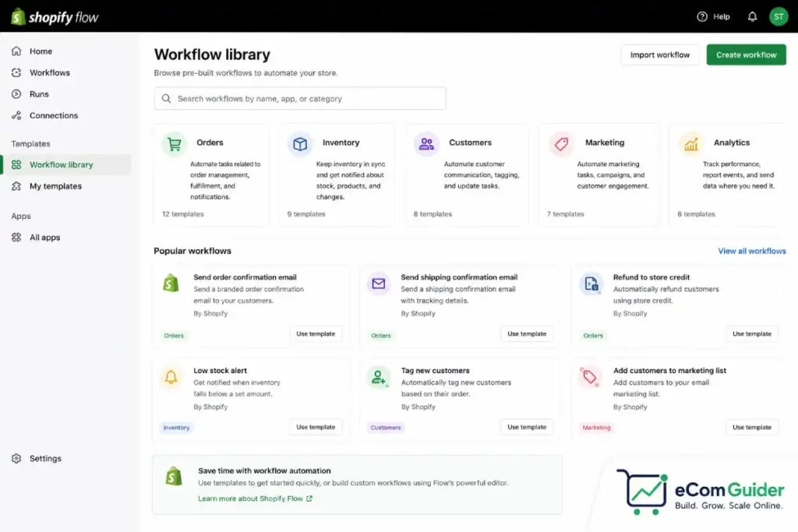
Task: Use template for Add customers to marketing list
Action: [752, 427]
